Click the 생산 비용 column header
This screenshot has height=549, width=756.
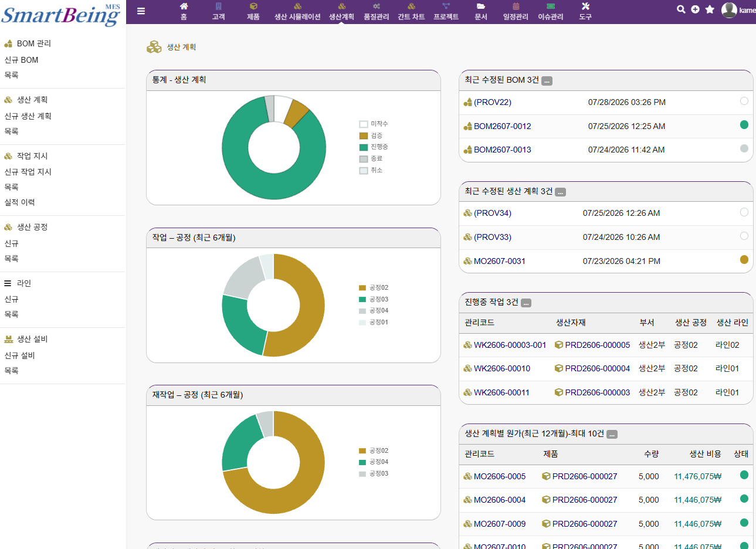point(705,454)
